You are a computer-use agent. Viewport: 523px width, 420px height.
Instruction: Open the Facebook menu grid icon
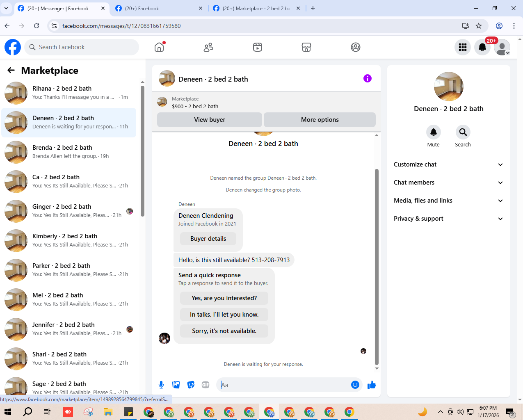pyautogui.click(x=463, y=47)
